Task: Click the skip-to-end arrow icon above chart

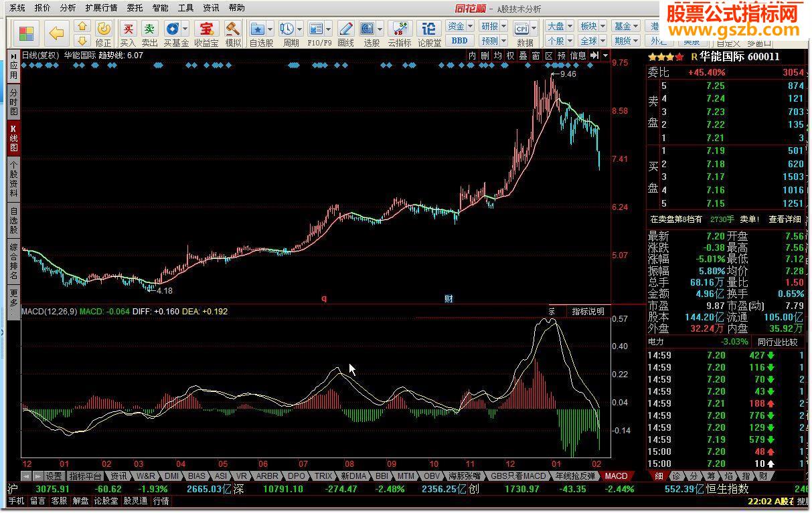Action: pyautogui.click(x=593, y=56)
